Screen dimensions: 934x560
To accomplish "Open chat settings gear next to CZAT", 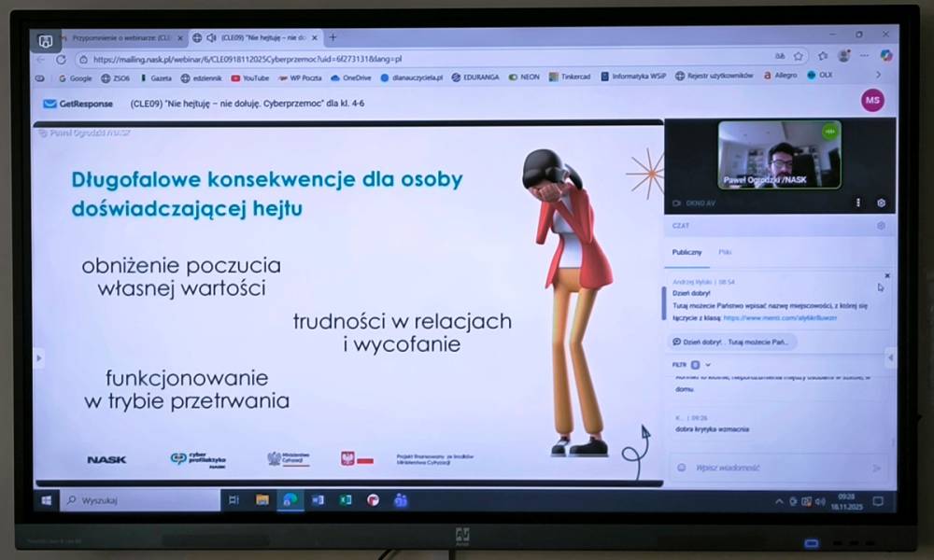I will coord(880,226).
